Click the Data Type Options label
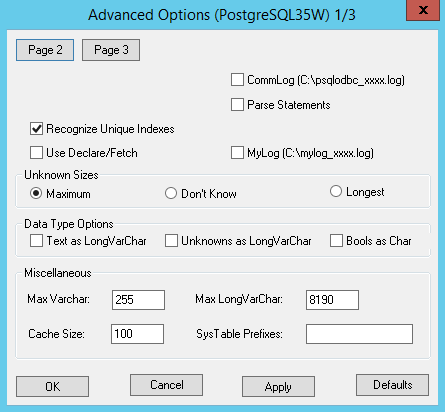The width and height of the screenshot is (445, 412). coord(69,224)
